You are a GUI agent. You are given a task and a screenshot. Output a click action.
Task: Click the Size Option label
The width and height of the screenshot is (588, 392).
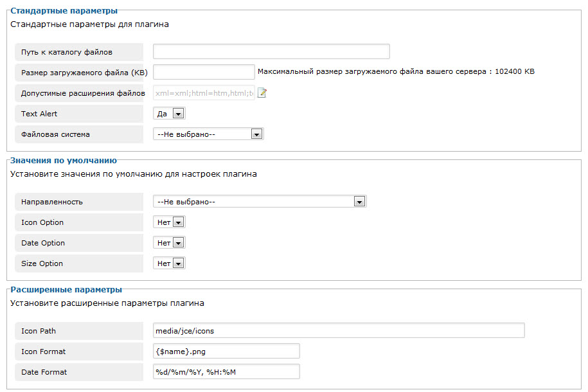(x=42, y=263)
